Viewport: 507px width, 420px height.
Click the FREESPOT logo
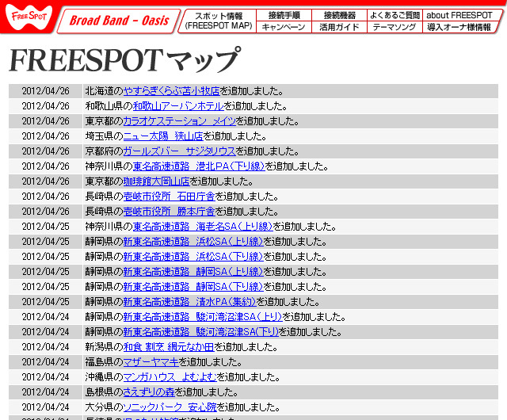coord(29,17)
